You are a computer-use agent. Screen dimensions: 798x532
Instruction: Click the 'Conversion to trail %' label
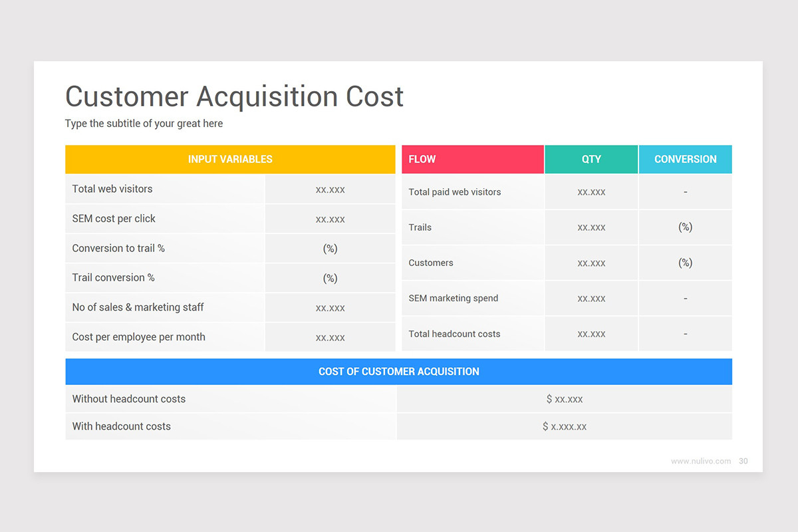point(118,248)
